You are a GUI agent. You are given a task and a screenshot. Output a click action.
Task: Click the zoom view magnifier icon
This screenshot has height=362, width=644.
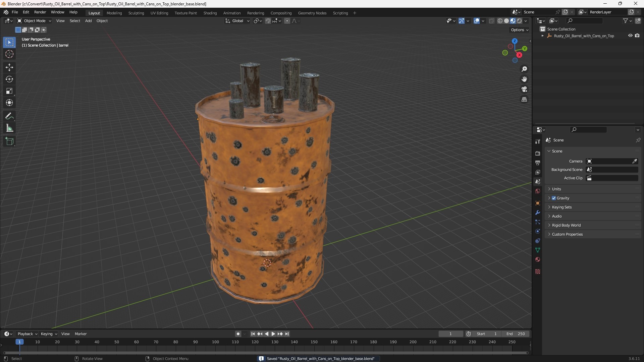point(524,69)
